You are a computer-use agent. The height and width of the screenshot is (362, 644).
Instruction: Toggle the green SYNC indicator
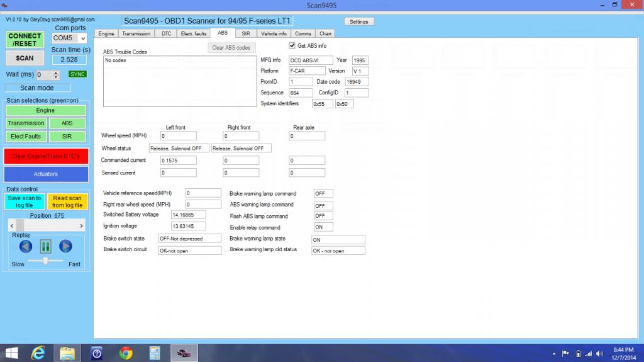click(77, 74)
